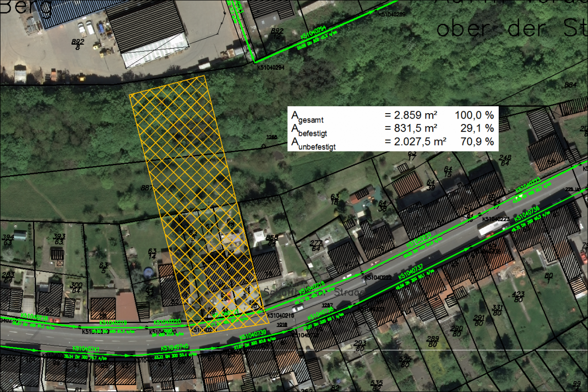Viewport: 588px width, 392px height.
Task: Click the manhole point labeled 1288
Action: (x=264, y=146)
